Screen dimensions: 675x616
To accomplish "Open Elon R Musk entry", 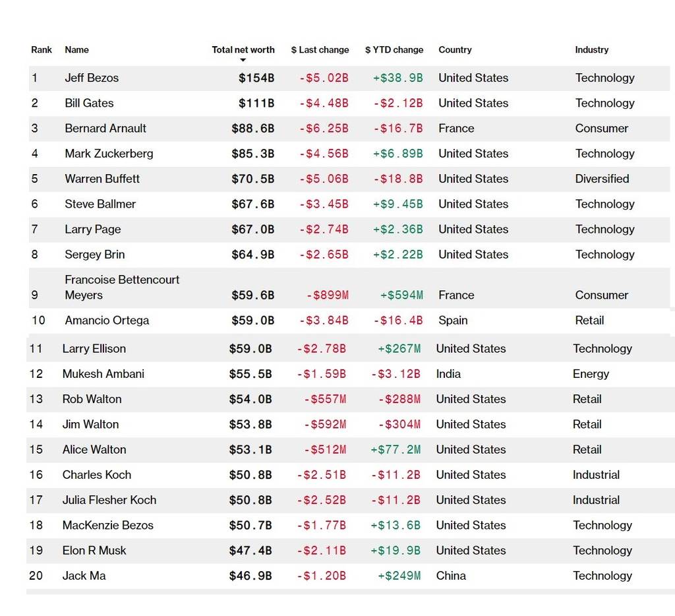I will (94, 551).
